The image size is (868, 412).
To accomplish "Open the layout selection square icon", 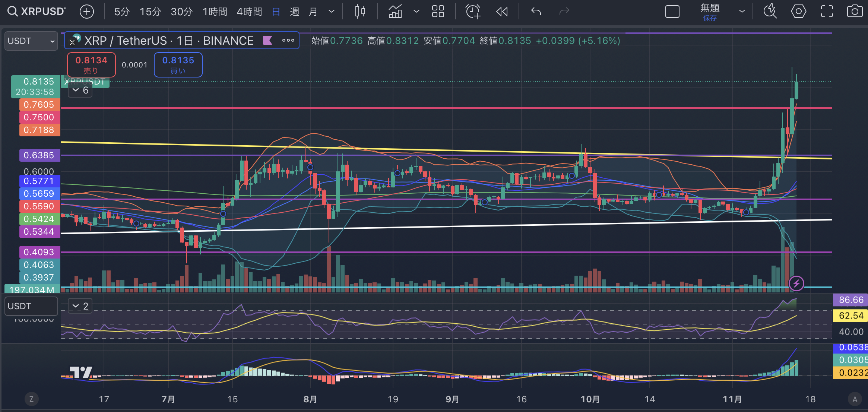I will (672, 12).
